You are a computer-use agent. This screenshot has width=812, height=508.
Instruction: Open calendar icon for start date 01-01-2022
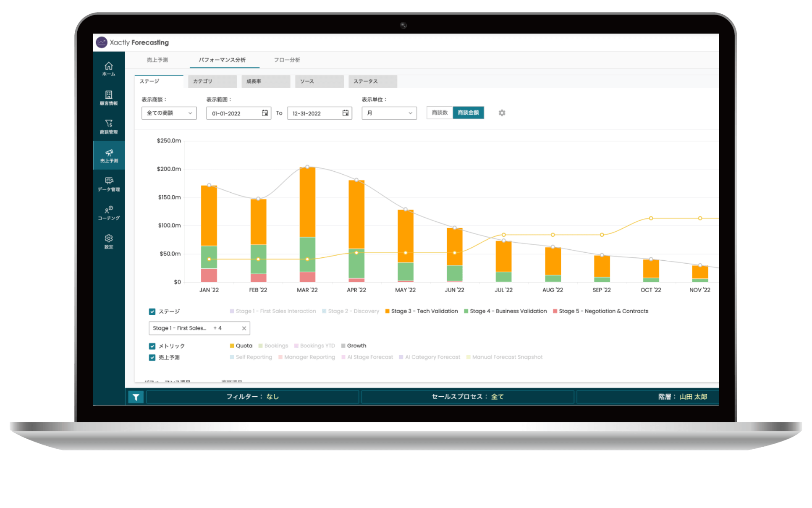click(x=265, y=113)
